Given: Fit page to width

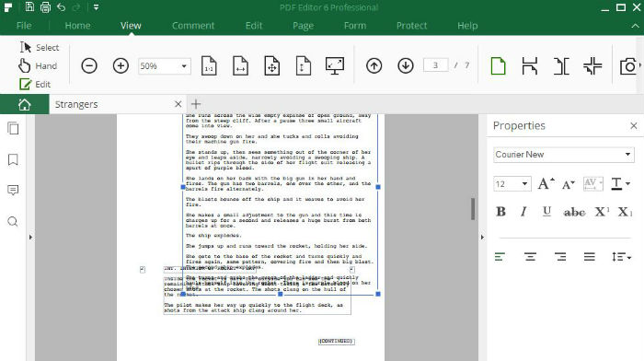Looking at the screenshot, I should tap(240, 65).
